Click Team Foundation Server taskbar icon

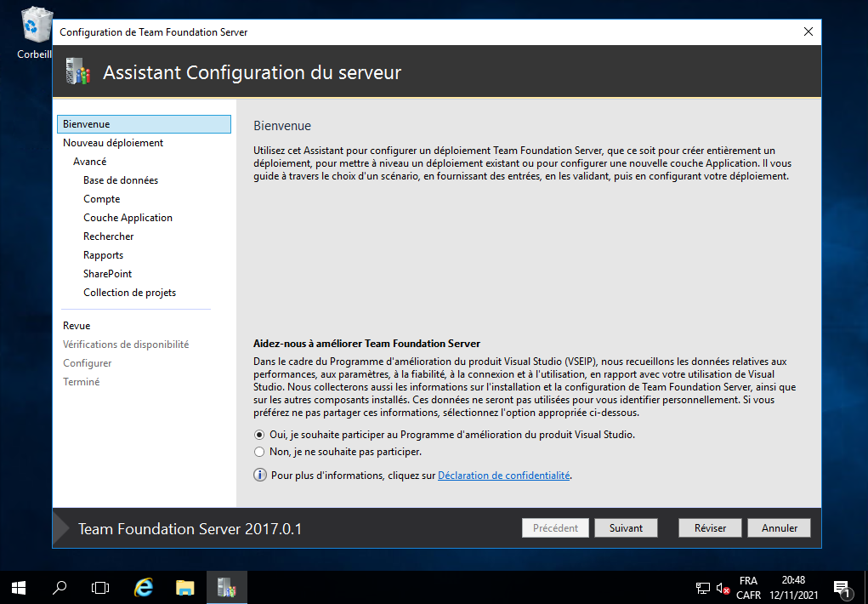point(226,587)
